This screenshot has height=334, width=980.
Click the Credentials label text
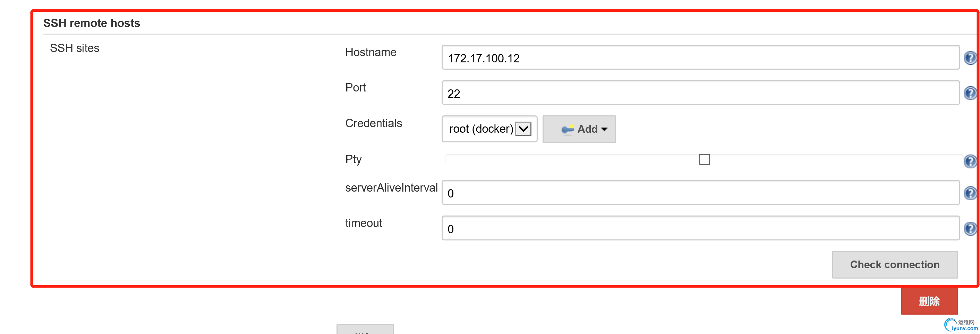[x=373, y=123]
